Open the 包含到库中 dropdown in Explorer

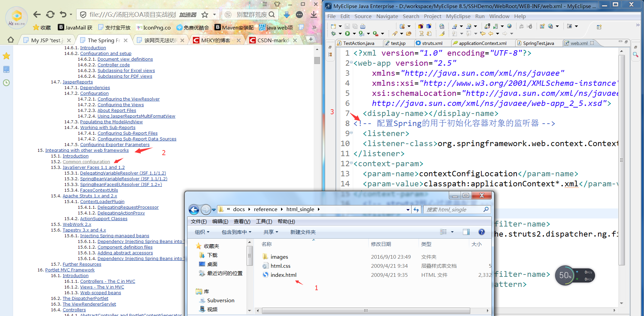[236, 232]
